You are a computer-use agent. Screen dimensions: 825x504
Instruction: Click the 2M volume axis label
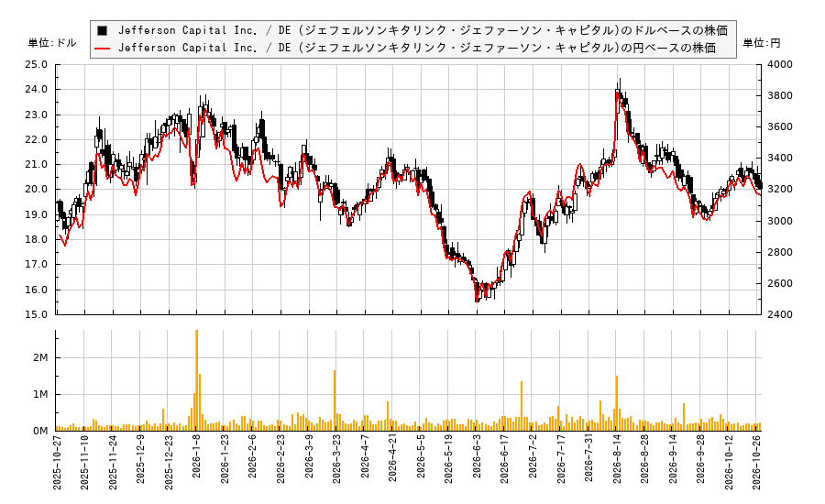pos(40,357)
